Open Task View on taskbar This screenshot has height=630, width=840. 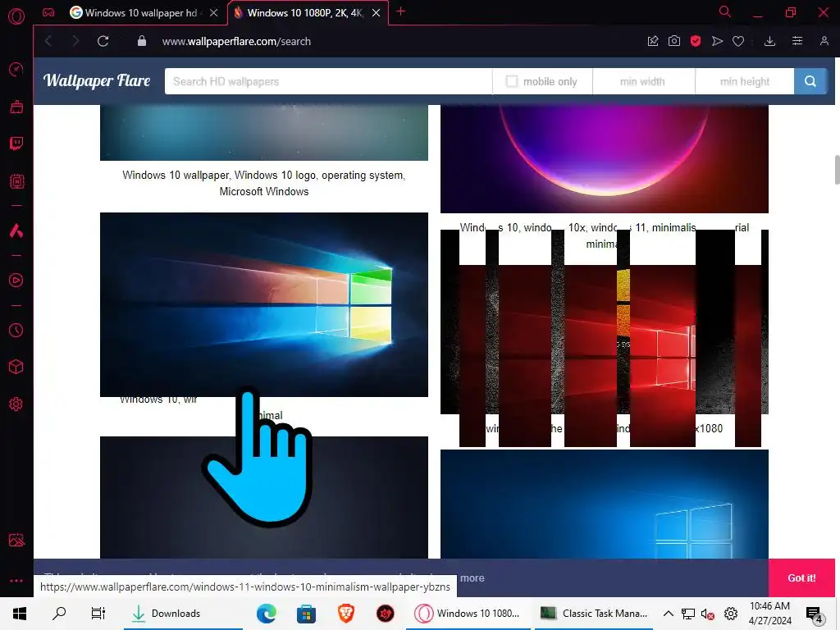click(x=98, y=614)
